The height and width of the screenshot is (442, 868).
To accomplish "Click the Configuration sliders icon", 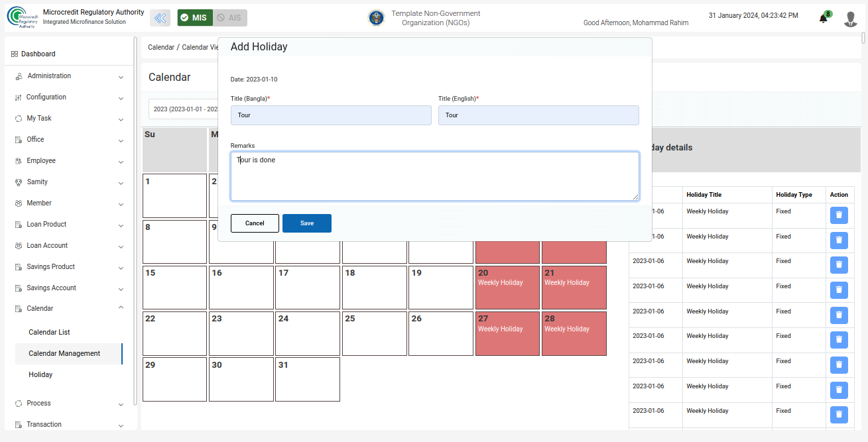I will click(x=19, y=97).
